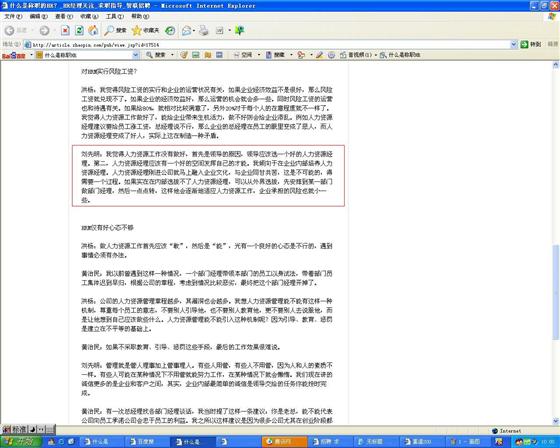Screen dimensions: 560x448
Task: Click the Windows Start button
Action: 21,442
